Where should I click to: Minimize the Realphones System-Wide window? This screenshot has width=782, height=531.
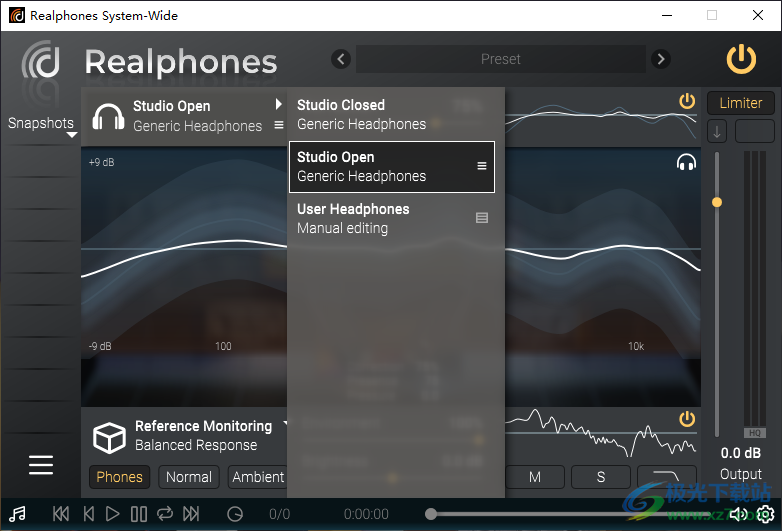pyautogui.click(x=667, y=15)
